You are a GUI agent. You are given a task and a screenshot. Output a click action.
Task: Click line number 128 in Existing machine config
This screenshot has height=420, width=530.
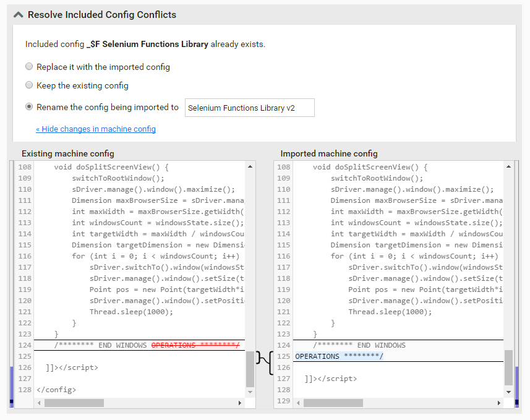25,390
